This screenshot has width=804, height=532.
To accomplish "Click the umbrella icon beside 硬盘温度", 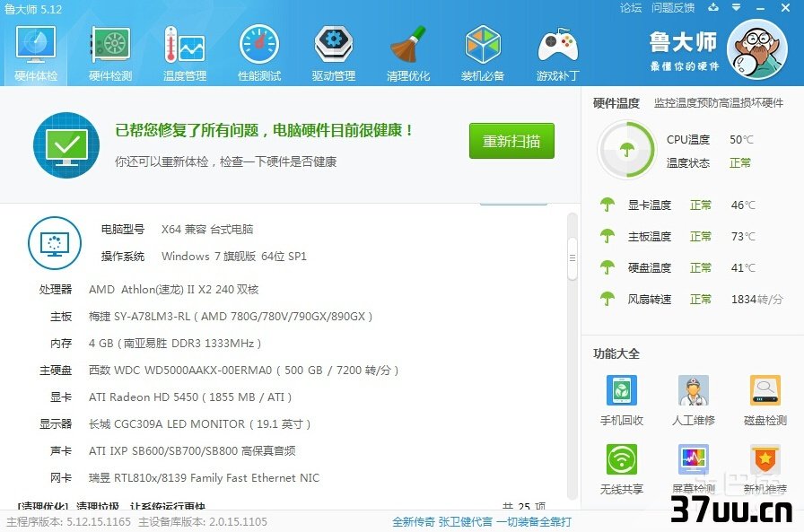I will [x=607, y=267].
